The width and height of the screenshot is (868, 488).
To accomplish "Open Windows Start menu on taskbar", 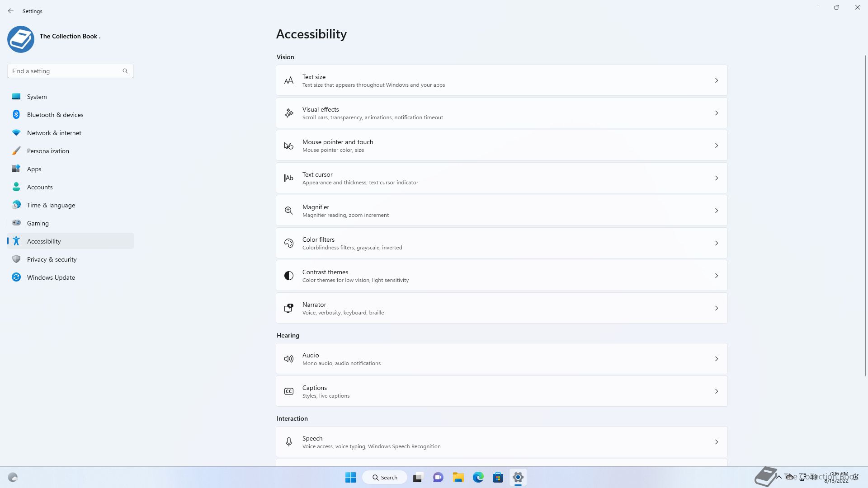I will click(350, 477).
